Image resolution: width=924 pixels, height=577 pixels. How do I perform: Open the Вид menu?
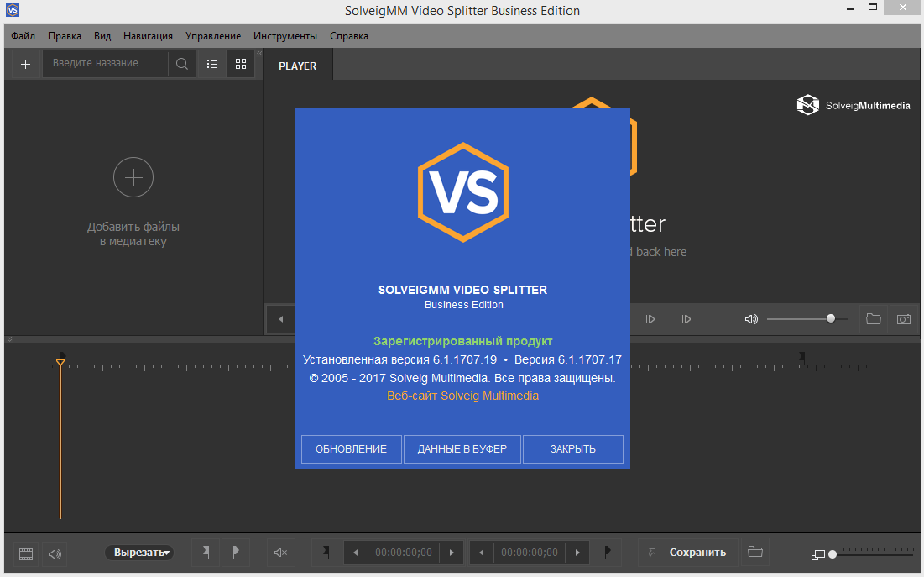click(102, 36)
